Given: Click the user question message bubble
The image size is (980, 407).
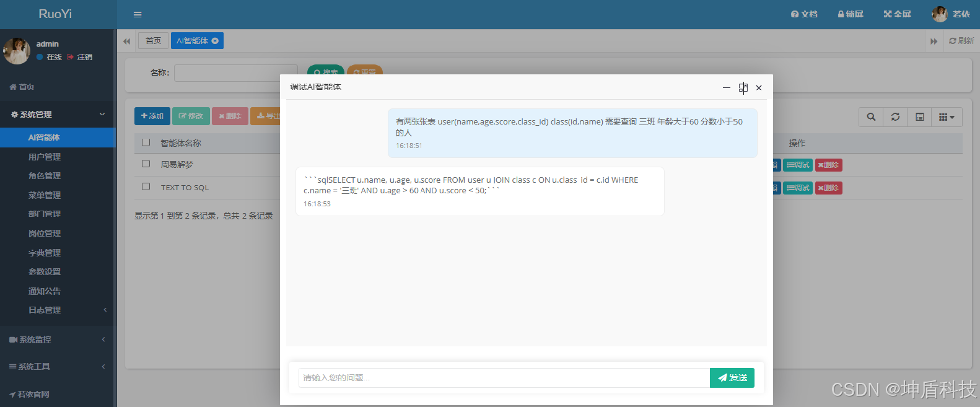Looking at the screenshot, I should 572,133.
